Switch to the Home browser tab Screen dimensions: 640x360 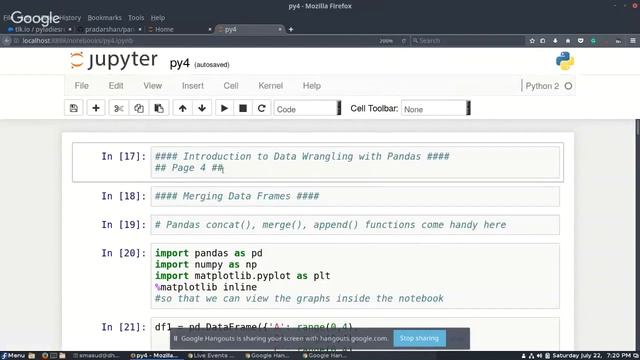pyautogui.click(x=180, y=29)
